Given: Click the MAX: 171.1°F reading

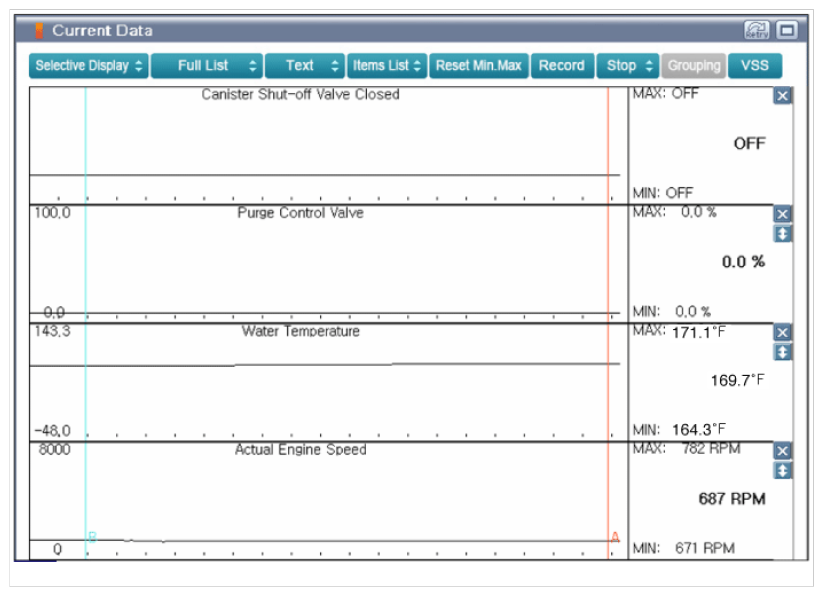Looking at the screenshot, I should tap(679, 332).
